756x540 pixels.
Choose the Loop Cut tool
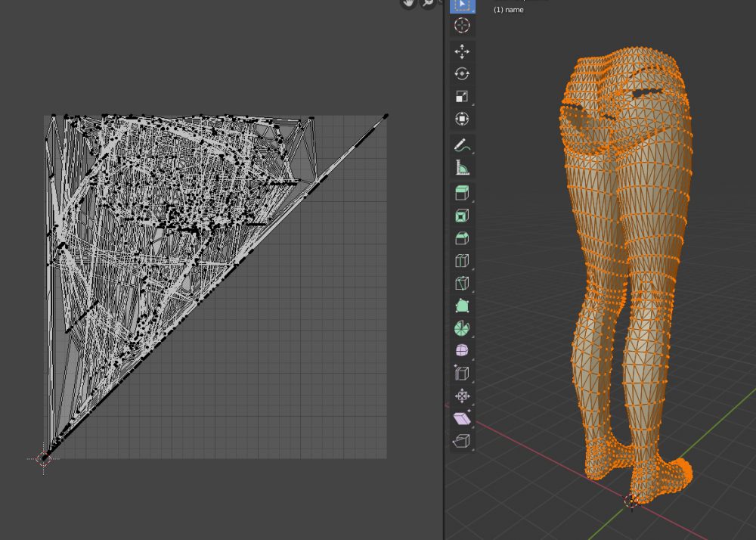pyautogui.click(x=462, y=262)
